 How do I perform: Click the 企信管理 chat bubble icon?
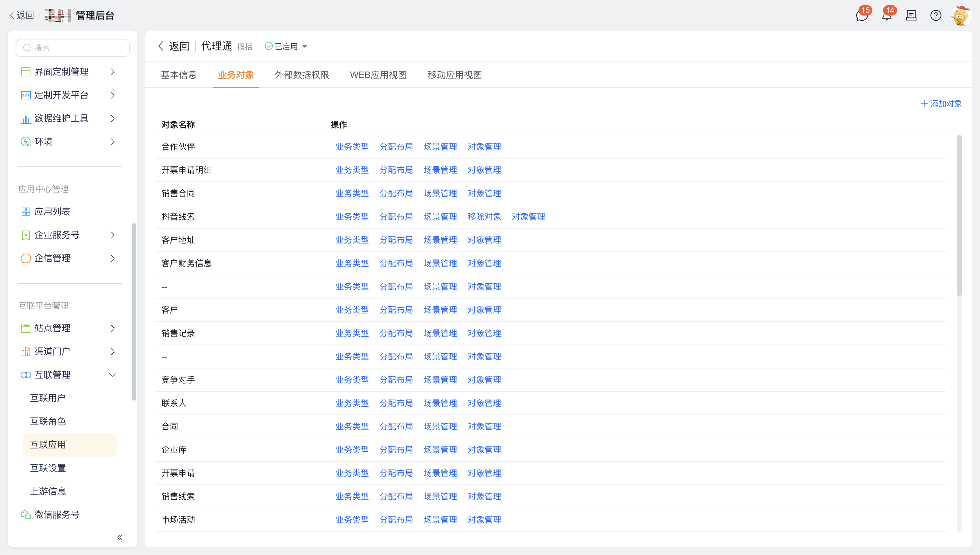26,258
